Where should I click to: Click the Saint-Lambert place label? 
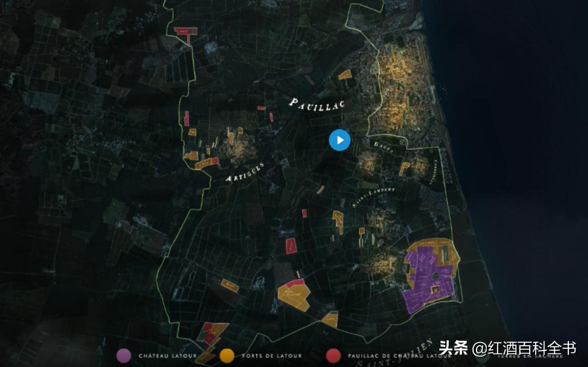[x=373, y=196]
